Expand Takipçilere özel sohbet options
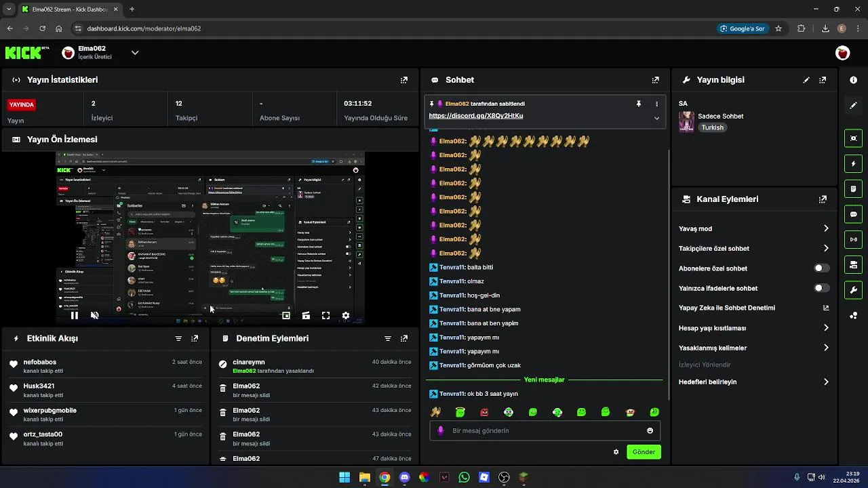The height and width of the screenshot is (488, 868). [826, 248]
